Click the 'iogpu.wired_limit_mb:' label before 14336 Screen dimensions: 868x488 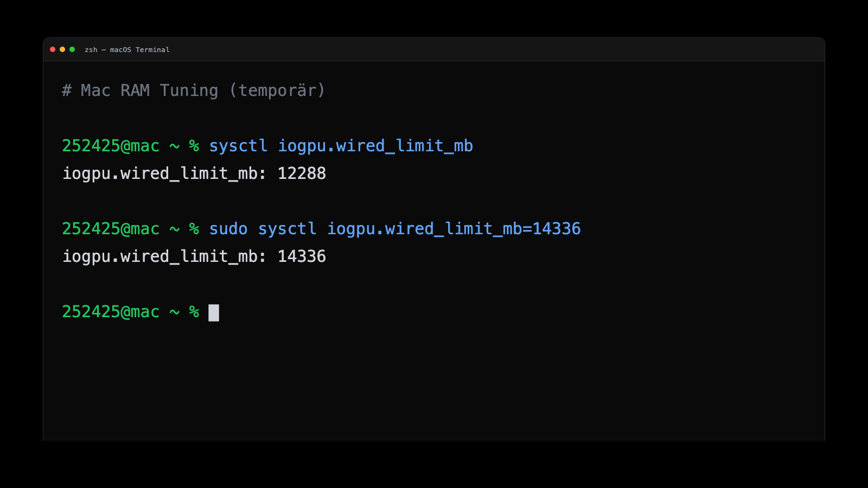point(164,256)
